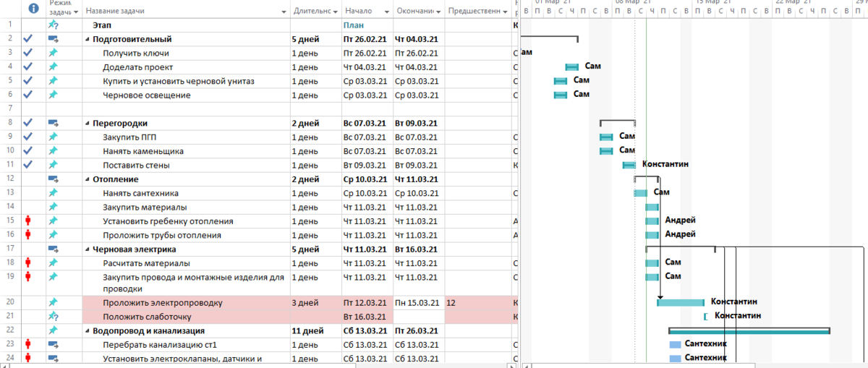Select the Gantt bar for Нанять сантехника
The image size is (868, 368).
(x=641, y=193)
